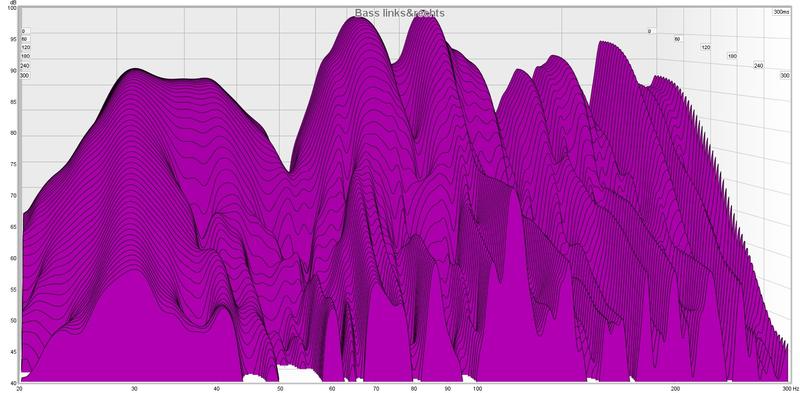Select the 55 value on dB axis
The height and width of the screenshot is (393, 800).
[x=13, y=290]
